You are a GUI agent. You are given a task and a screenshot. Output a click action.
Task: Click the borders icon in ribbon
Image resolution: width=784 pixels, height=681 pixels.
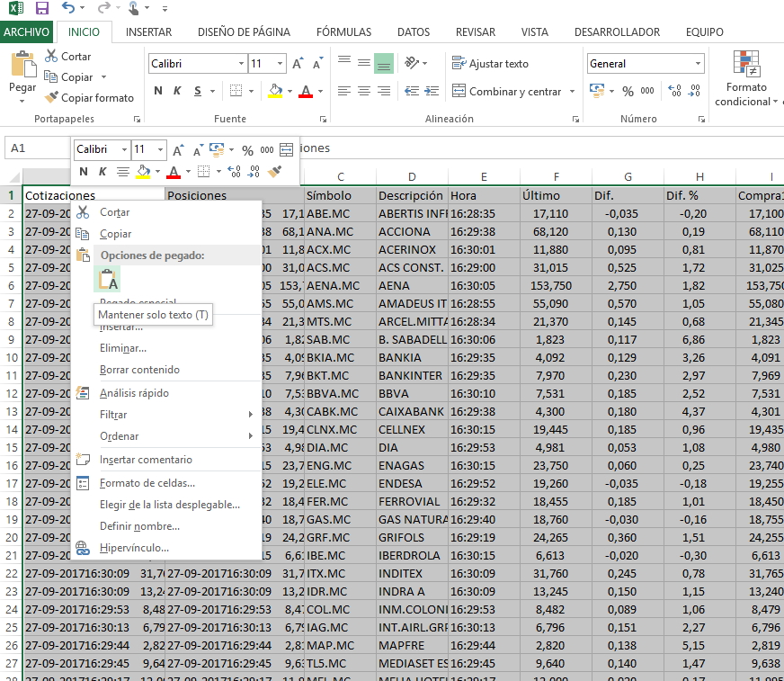click(236, 91)
